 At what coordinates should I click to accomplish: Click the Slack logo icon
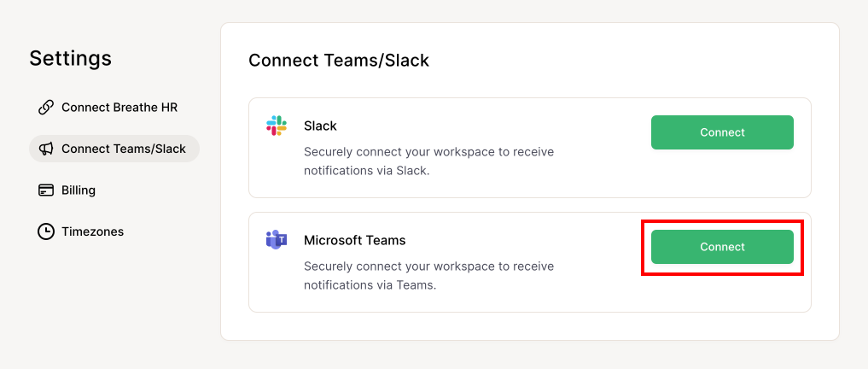click(x=276, y=126)
